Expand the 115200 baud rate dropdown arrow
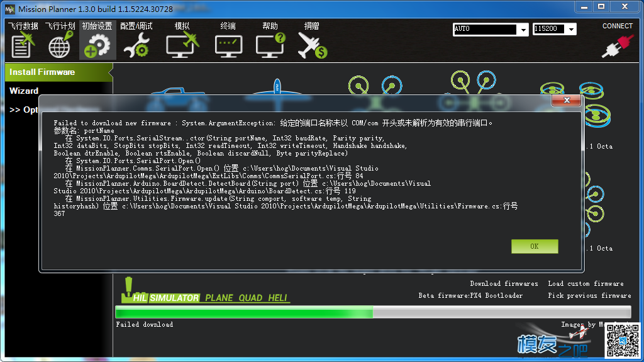This screenshot has height=362, width=644. [571, 29]
